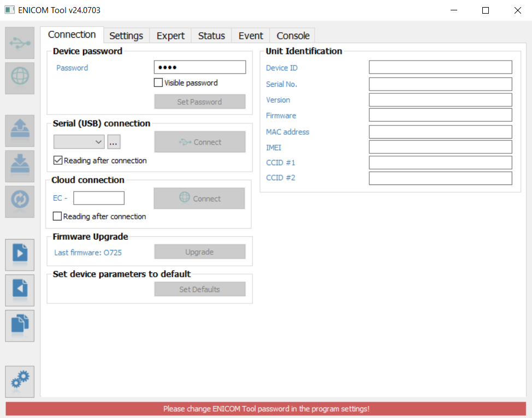Click the Set Defaults button
Viewport: 532px width, 418px height.
200,289
